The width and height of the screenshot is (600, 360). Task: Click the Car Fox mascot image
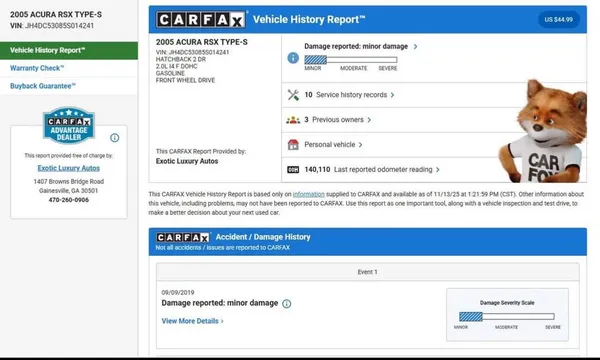(543, 131)
